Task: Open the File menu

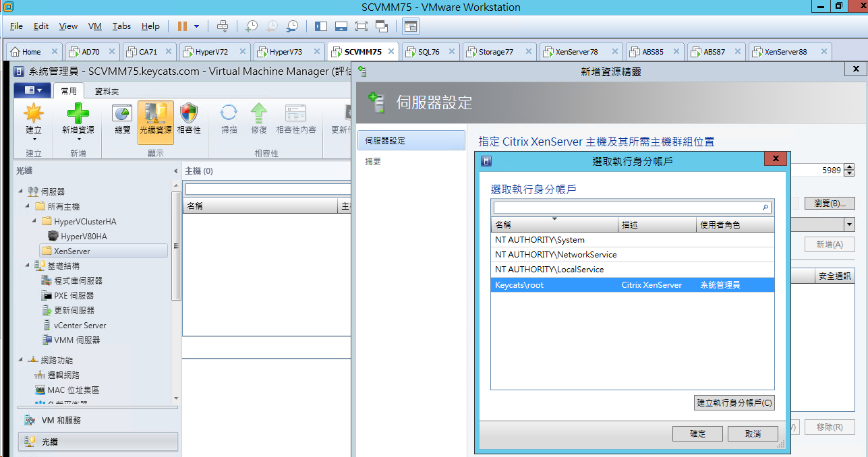Action: tap(17, 26)
